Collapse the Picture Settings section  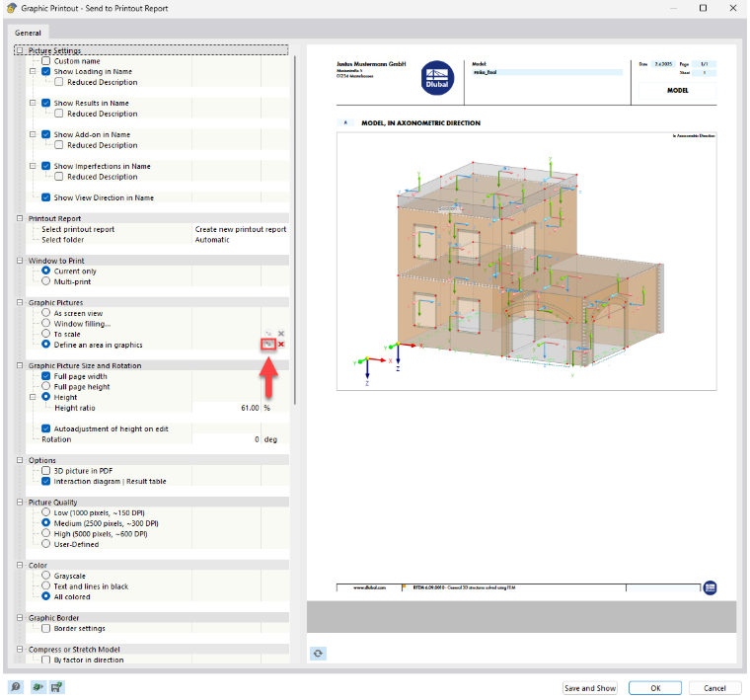(20, 50)
